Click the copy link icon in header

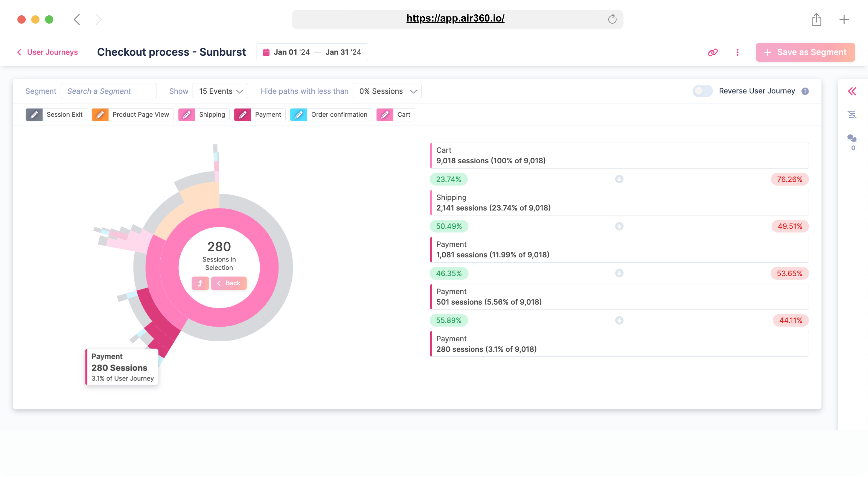click(713, 52)
